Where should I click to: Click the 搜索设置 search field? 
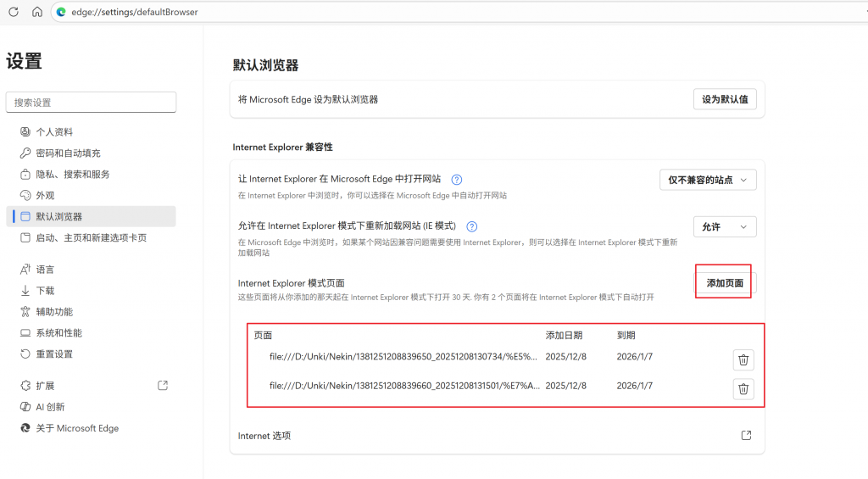pyautogui.click(x=91, y=103)
